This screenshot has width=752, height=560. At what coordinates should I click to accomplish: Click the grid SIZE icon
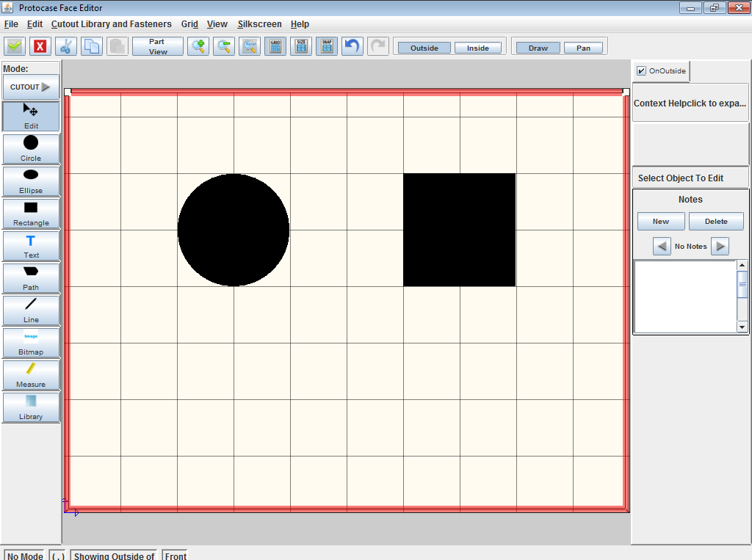[x=301, y=46]
